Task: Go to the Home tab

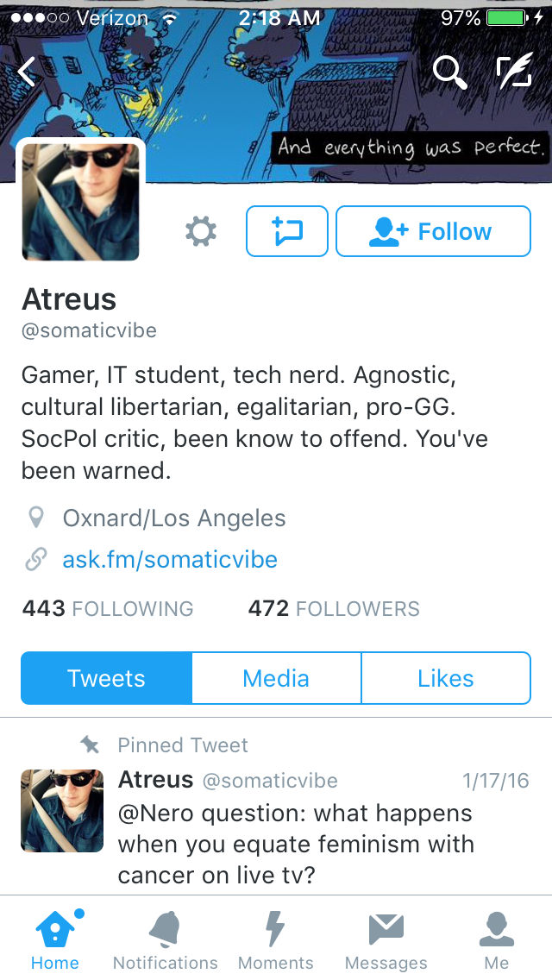Action: [55, 939]
